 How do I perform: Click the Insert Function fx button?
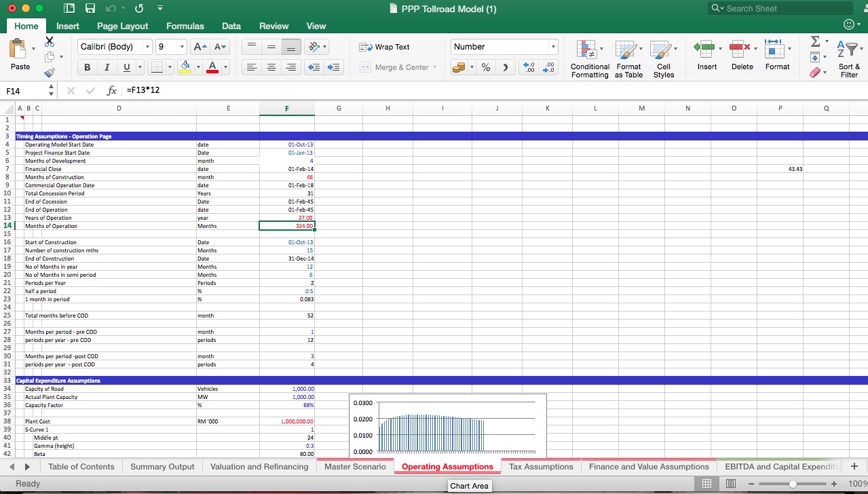pyautogui.click(x=113, y=90)
